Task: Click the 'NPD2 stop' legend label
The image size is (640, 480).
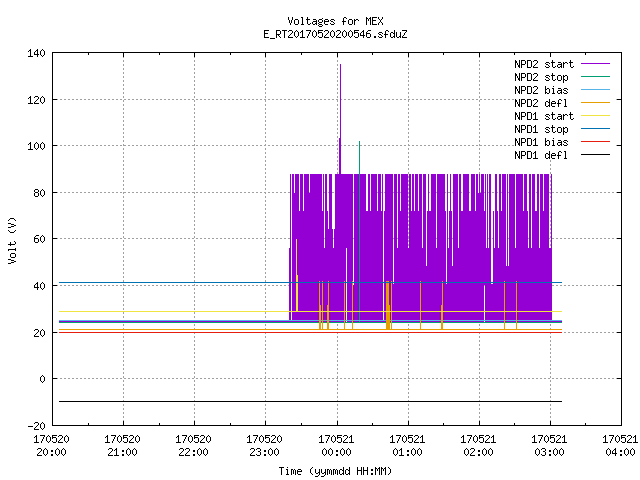Action: [x=541, y=77]
